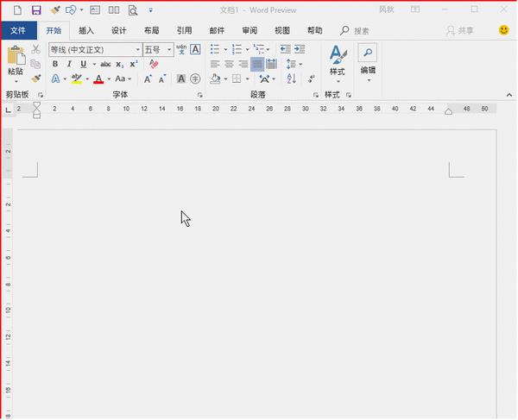Click the smiley feedback icon
The width and height of the screenshot is (518, 420).
point(504,30)
